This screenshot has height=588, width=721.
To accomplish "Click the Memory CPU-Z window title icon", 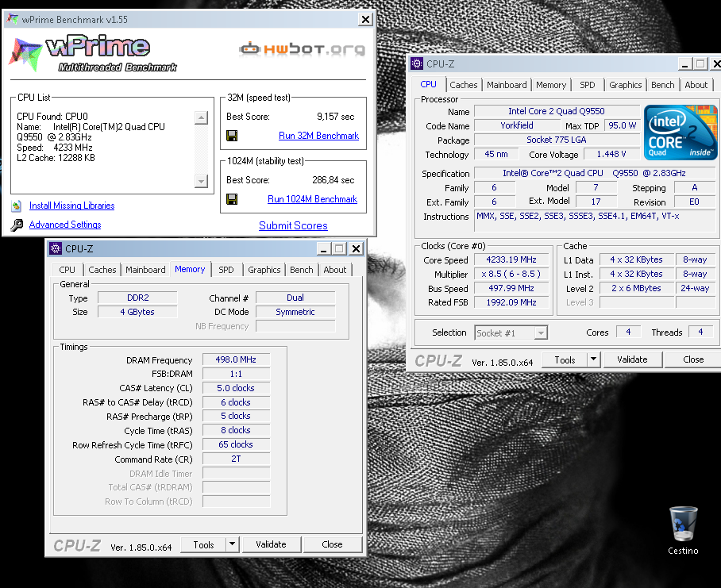I will [55, 248].
